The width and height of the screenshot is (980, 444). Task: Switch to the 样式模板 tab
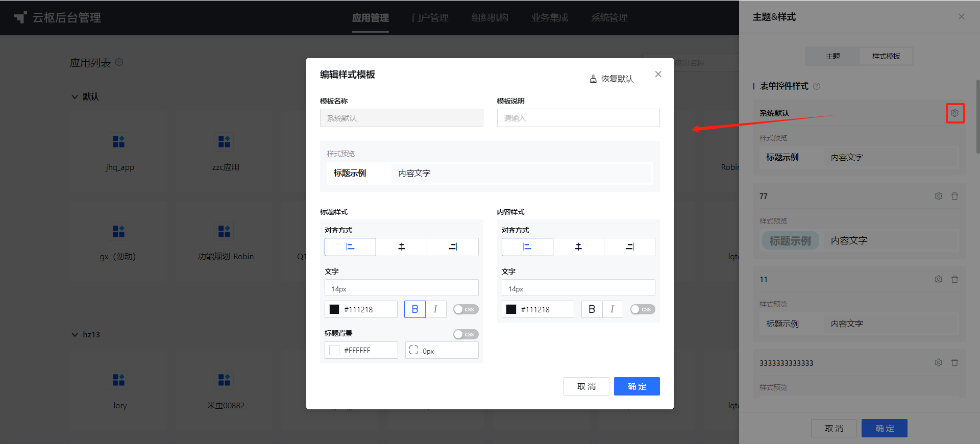tap(886, 56)
